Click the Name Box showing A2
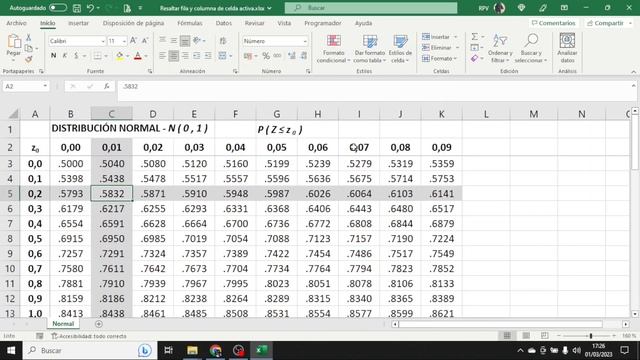 25,87
